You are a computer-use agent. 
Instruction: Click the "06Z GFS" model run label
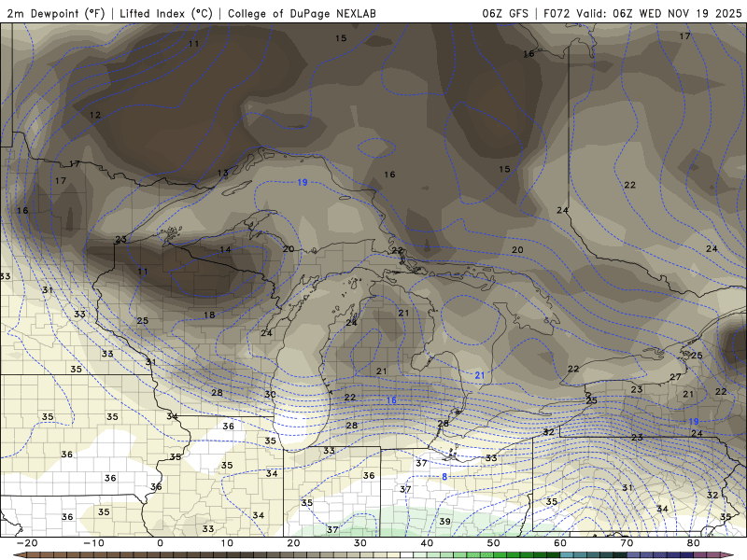(505, 13)
